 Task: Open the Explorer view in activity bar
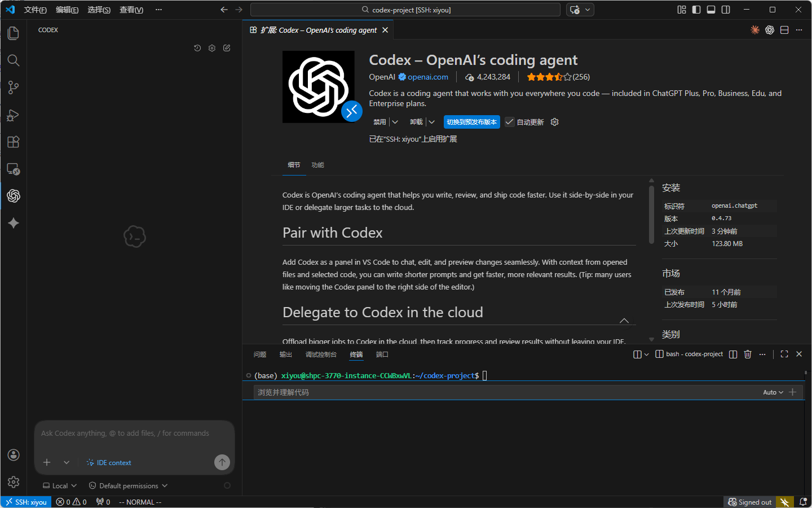[x=14, y=33]
